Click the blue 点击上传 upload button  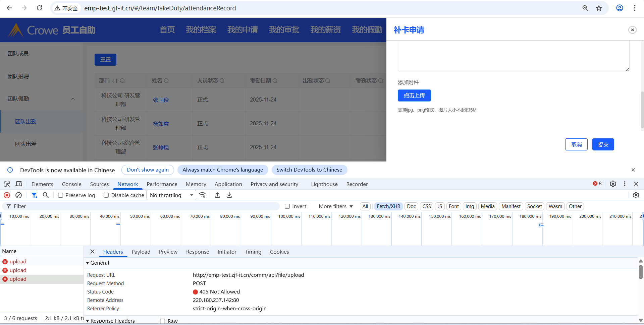pyautogui.click(x=414, y=95)
